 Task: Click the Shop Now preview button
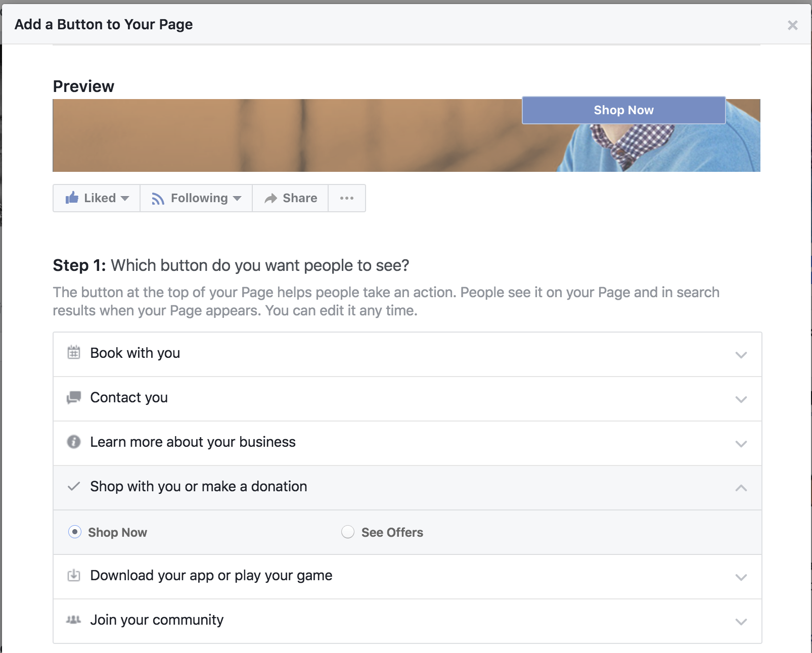click(623, 110)
